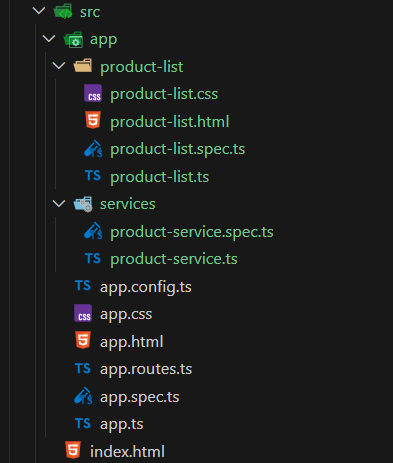
Task: Click the test icon beside product-list.spec.ts
Action: coord(93,149)
